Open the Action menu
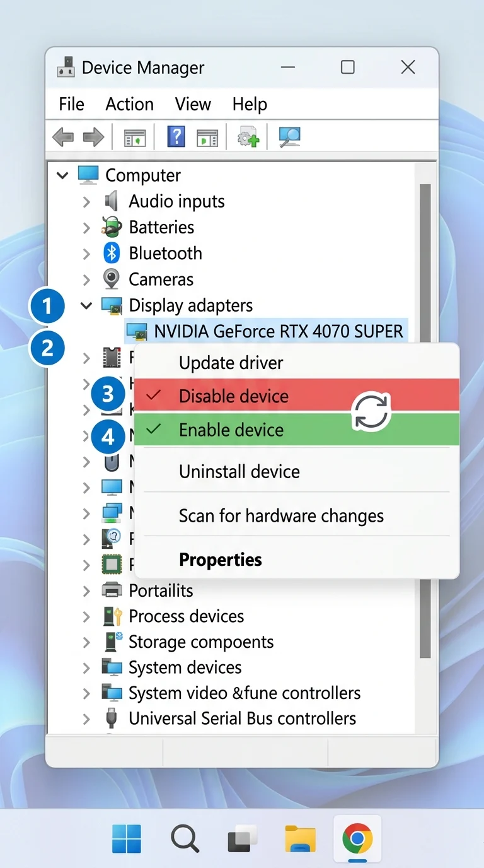This screenshot has width=484, height=868. click(130, 104)
